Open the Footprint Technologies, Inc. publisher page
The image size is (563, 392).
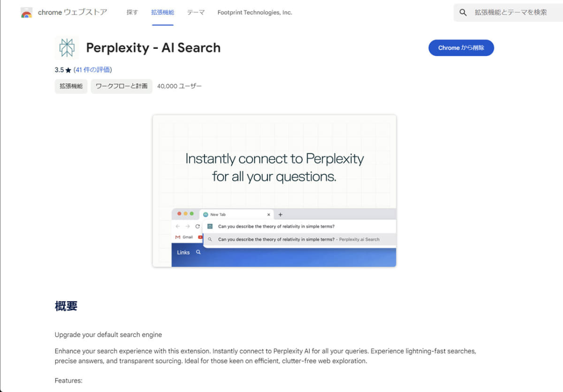click(x=255, y=13)
